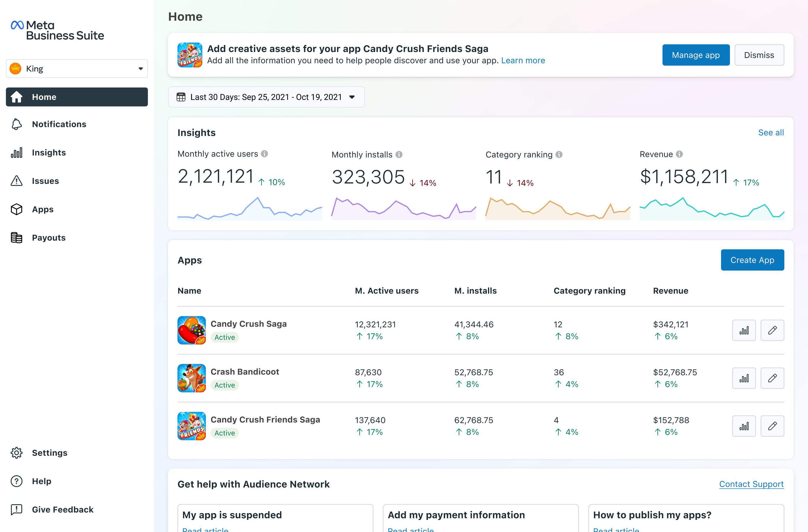Click the M. Active users column header
The image size is (808, 532).
pos(387,291)
